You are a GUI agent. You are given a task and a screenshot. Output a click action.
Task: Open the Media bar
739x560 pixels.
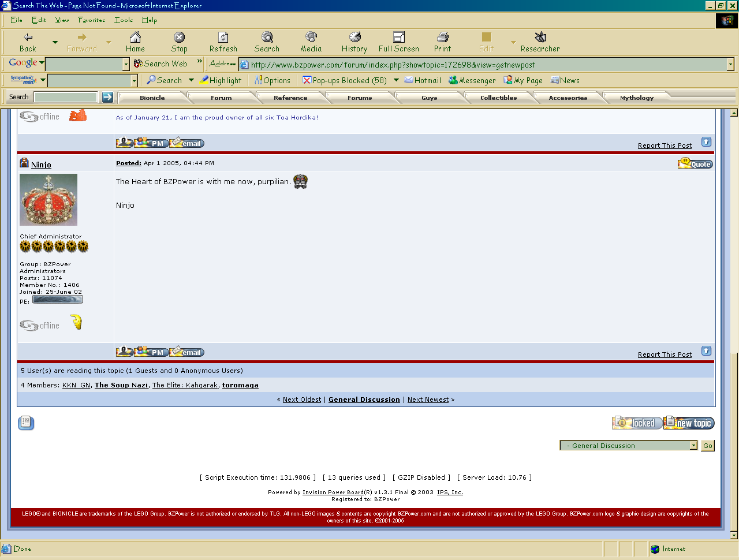(x=311, y=43)
